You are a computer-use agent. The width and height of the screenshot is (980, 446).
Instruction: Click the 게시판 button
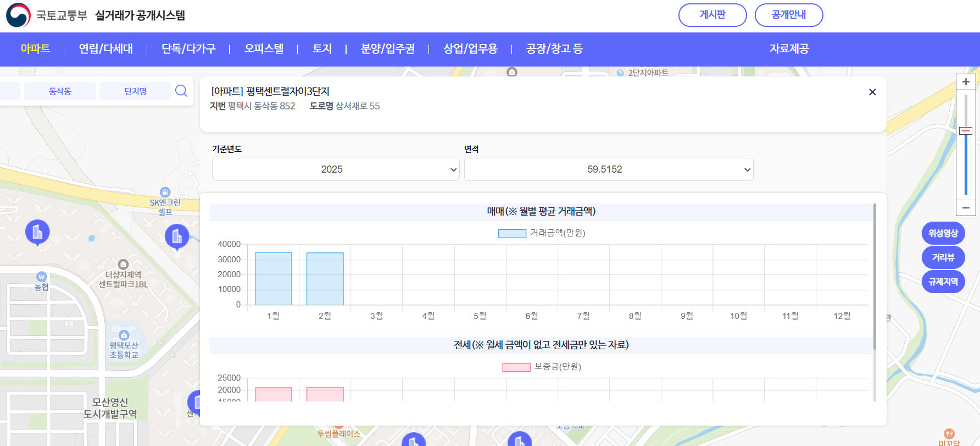712,15
